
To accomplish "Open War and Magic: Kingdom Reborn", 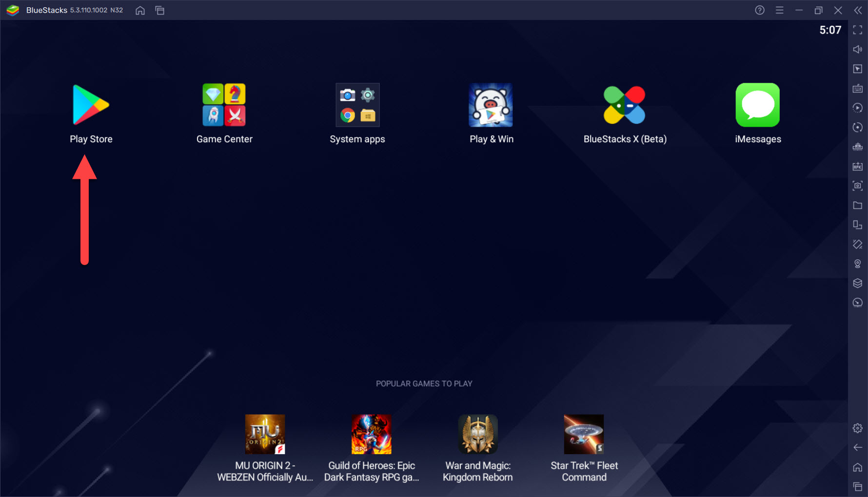I will [x=478, y=434].
